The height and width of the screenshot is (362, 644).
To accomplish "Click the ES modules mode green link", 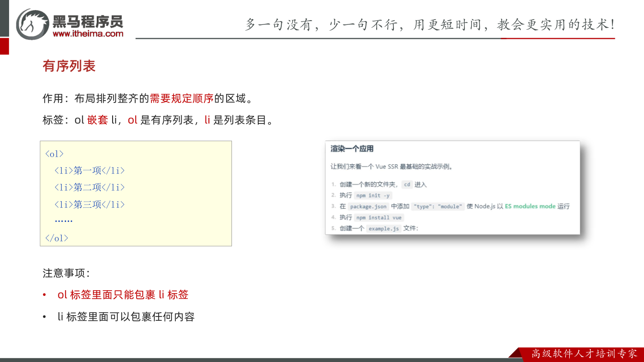I will click(x=530, y=206).
